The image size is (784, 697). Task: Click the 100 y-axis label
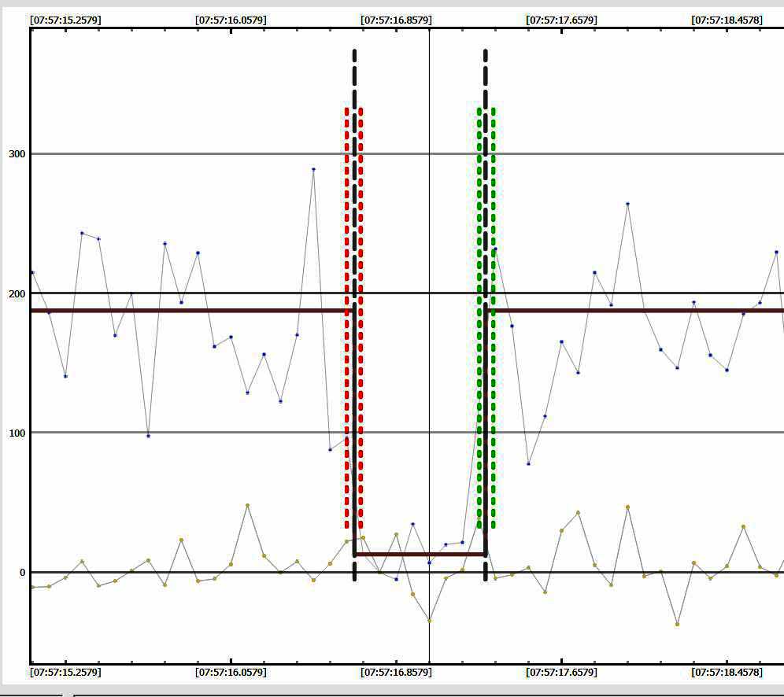[x=17, y=433]
